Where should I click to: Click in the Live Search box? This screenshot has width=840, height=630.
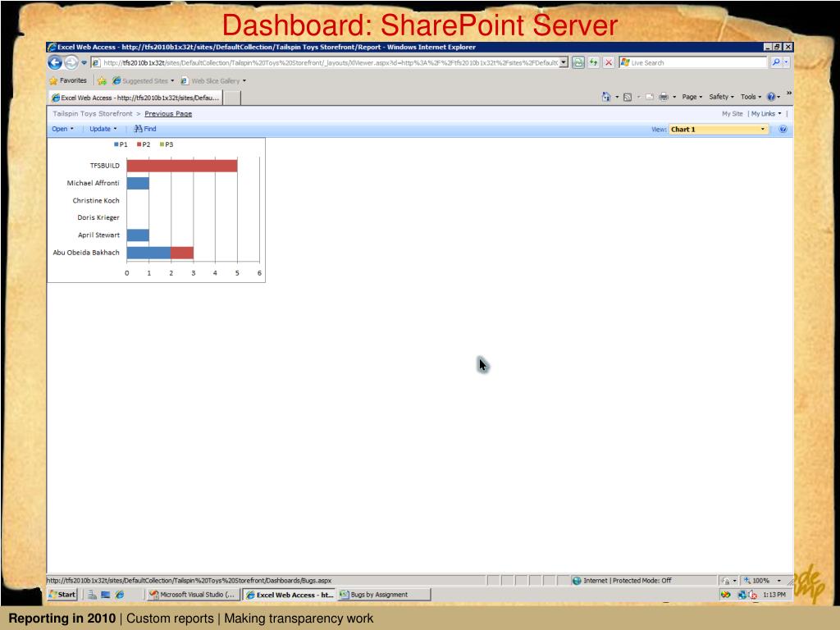(x=694, y=62)
